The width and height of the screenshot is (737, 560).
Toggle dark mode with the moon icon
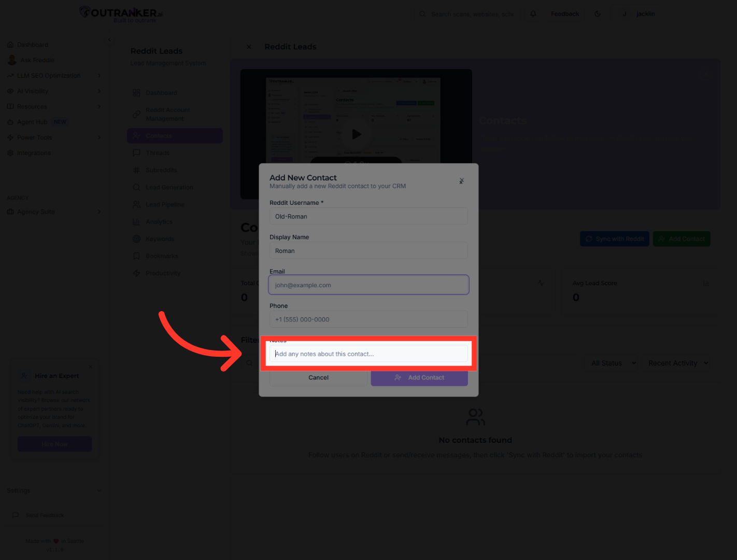pyautogui.click(x=598, y=14)
